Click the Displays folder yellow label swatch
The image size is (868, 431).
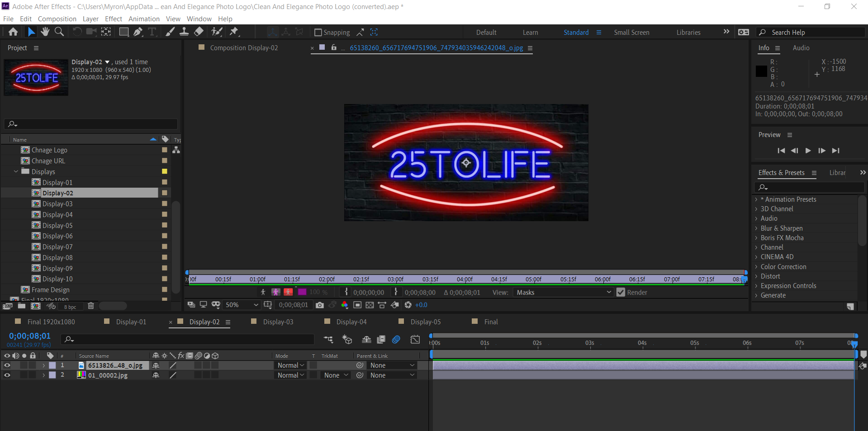click(165, 171)
